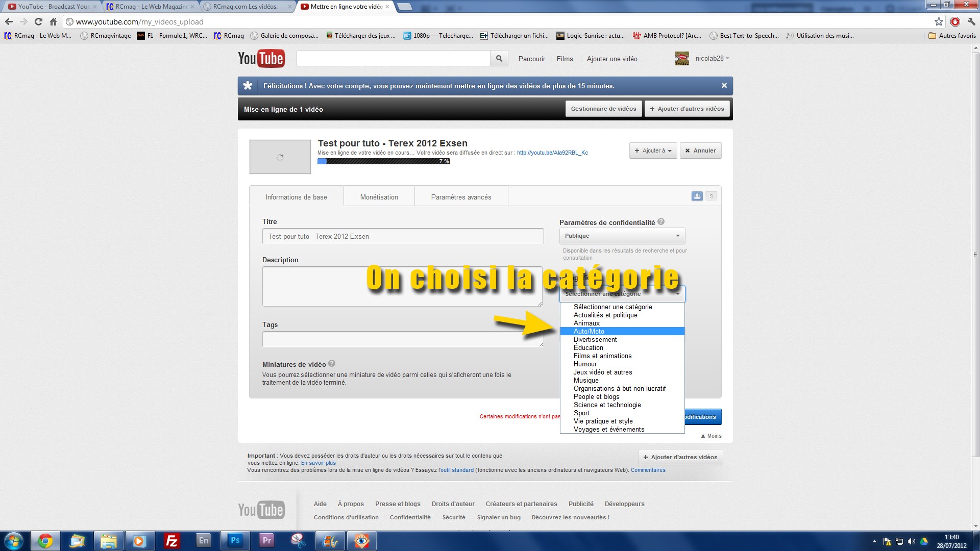Screen dimensions: 980x551
Task: Select People et blogs category
Action: (x=622, y=396)
